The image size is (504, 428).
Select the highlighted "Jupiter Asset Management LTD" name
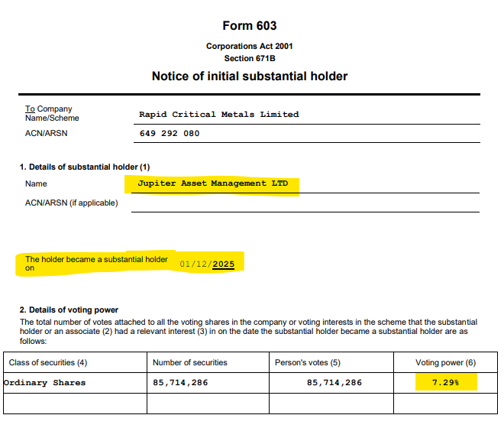(212, 184)
